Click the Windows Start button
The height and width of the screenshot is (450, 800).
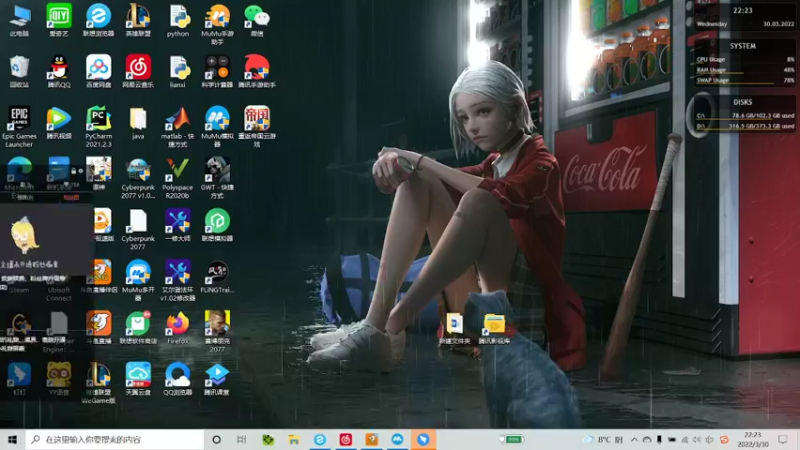[12, 439]
